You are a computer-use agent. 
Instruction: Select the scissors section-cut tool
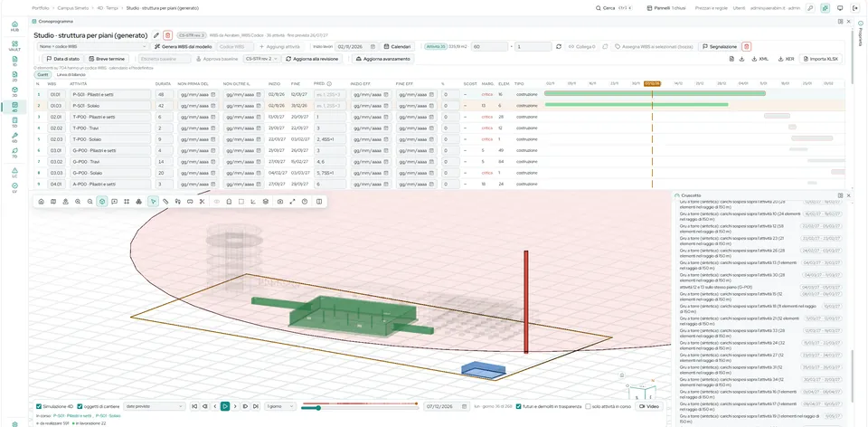202,202
